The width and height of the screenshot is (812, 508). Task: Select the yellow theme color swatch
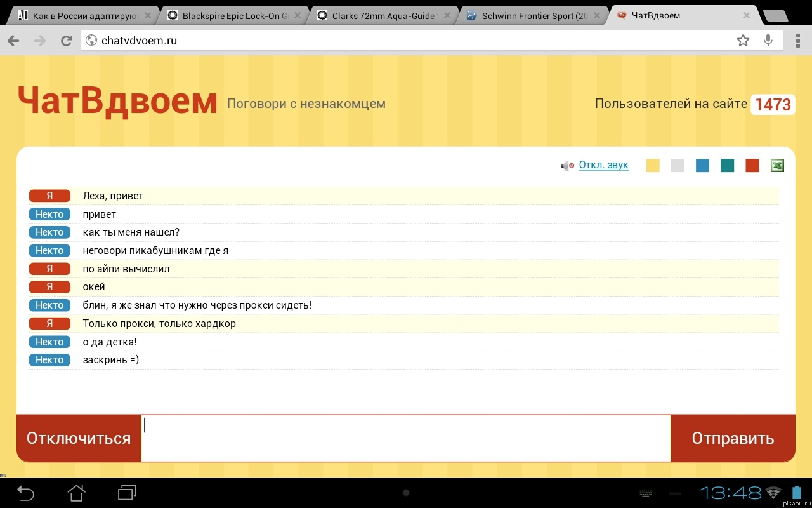(x=653, y=166)
